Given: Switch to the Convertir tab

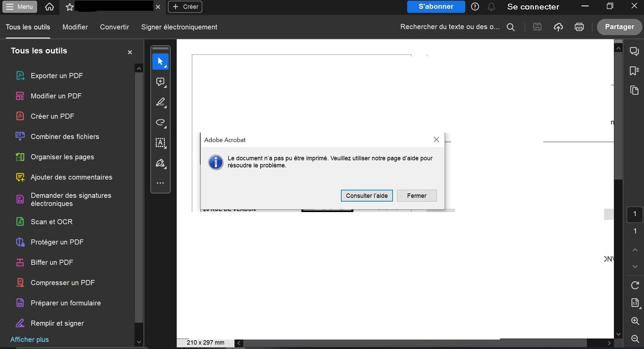Looking at the screenshot, I should 114,27.
